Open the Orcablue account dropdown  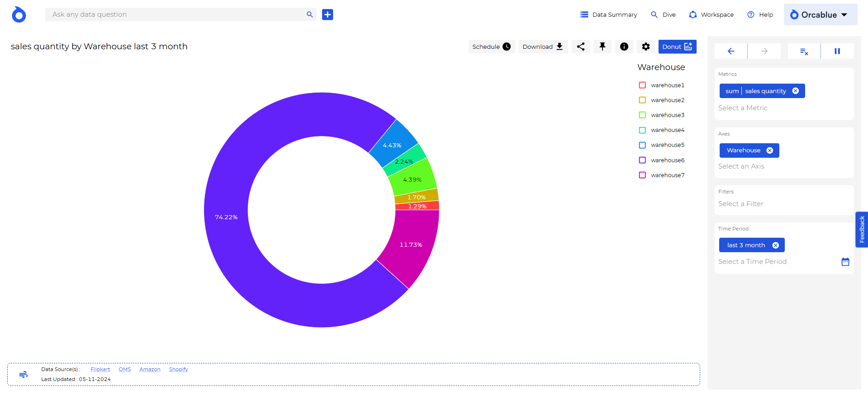821,14
